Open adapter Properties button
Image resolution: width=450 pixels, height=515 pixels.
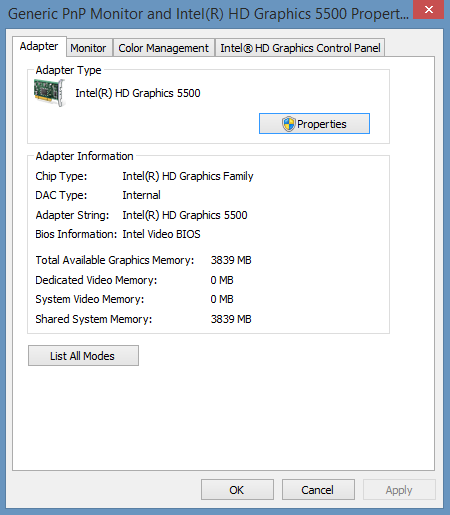click(x=314, y=124)
